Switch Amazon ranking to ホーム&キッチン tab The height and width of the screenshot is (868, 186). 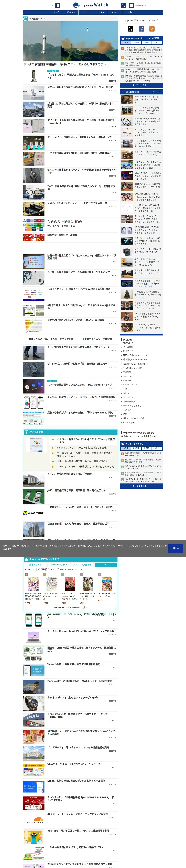pyautogui.click(x=59, y=565)
